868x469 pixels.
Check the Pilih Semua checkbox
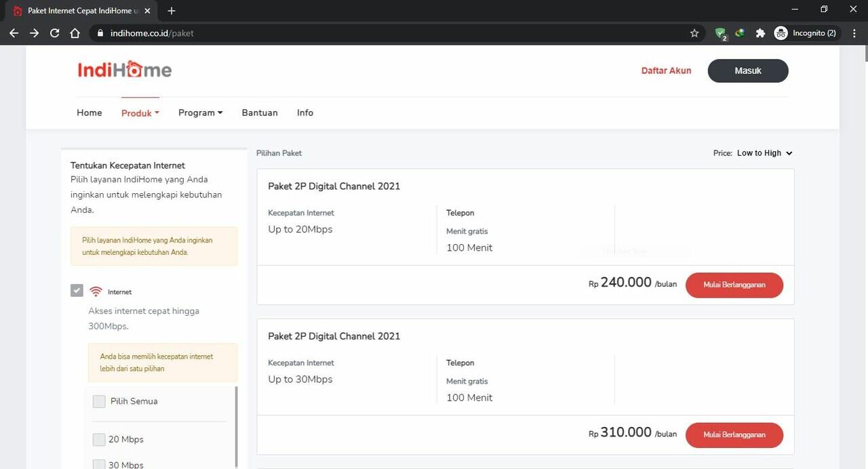99,401
